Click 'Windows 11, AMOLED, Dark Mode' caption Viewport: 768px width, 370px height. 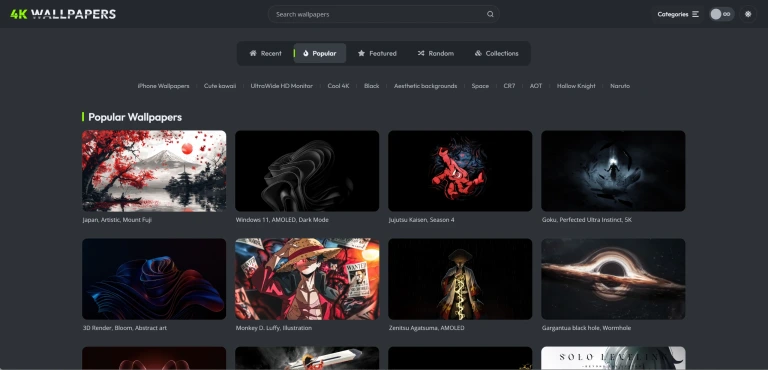[282, 220]
